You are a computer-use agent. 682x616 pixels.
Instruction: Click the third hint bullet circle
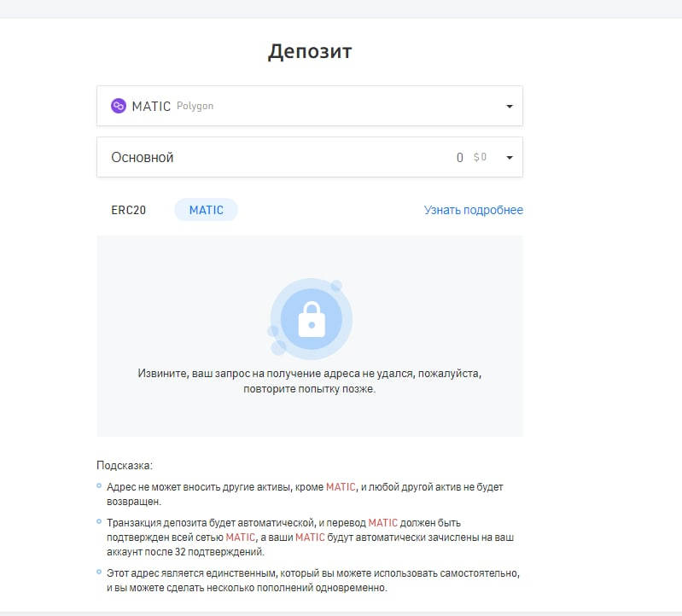click(x=99, y=572)
